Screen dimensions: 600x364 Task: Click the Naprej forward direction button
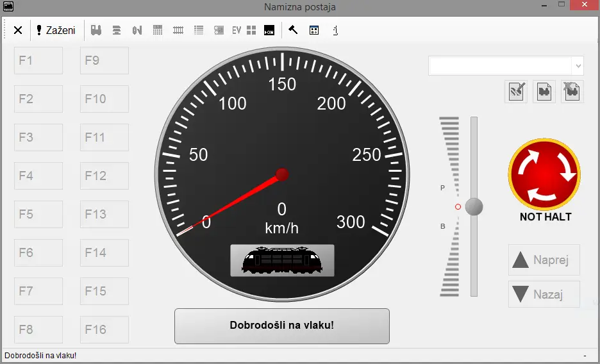coord(544,260)
